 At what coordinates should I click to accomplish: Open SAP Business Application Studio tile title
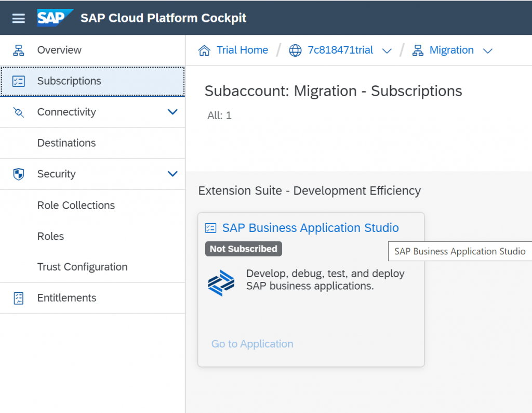[311, 228]
